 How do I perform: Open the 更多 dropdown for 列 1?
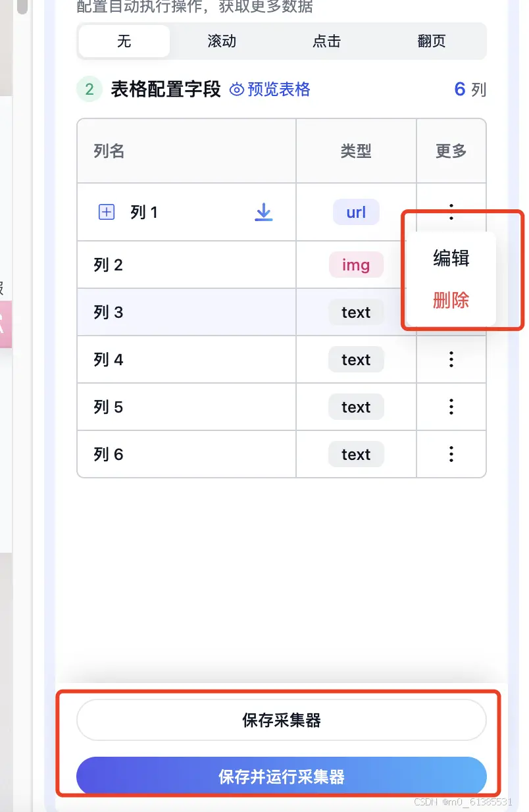pyautogui.click(x=451, y=212)
